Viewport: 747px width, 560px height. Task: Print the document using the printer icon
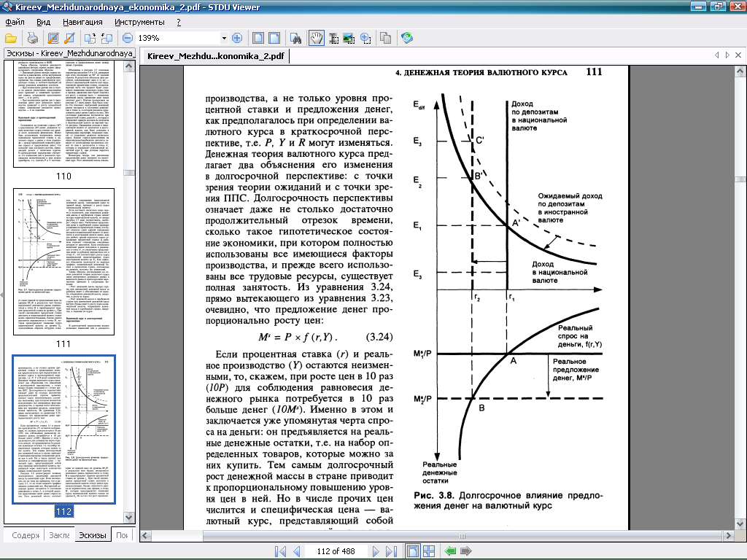[32, 39]
